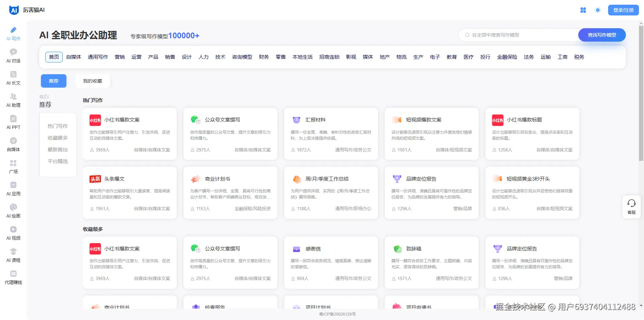Select the 金融保险 category tab
Image resolution: width=644 pixels, height=320 pixels.
coord(507,57)
